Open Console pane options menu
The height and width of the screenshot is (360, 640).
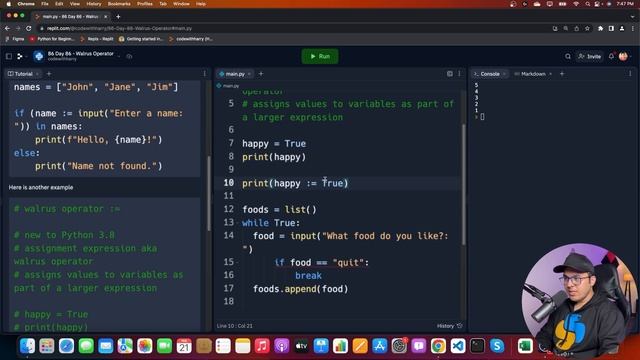[x=630, y=74]
